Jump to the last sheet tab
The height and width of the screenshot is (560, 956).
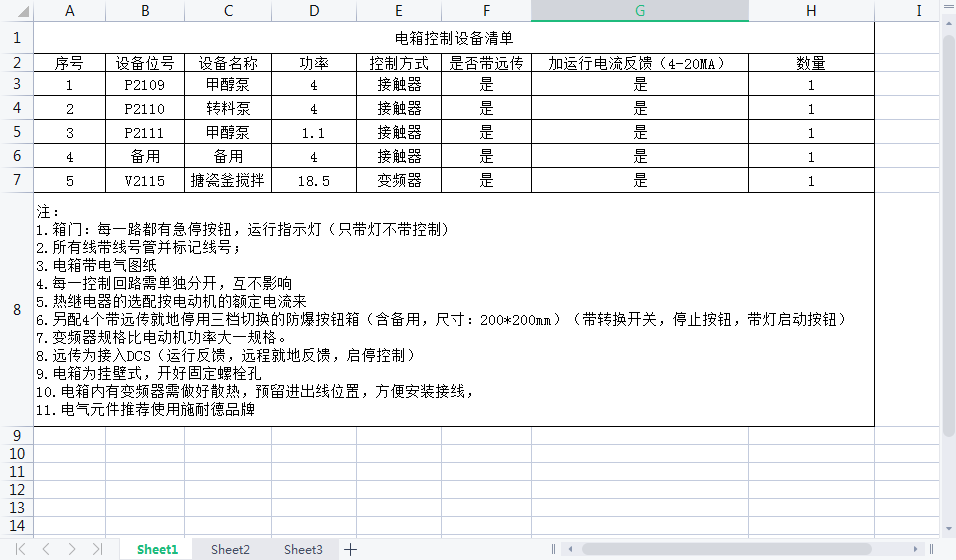pyautogui.click(x=97, y=549)
